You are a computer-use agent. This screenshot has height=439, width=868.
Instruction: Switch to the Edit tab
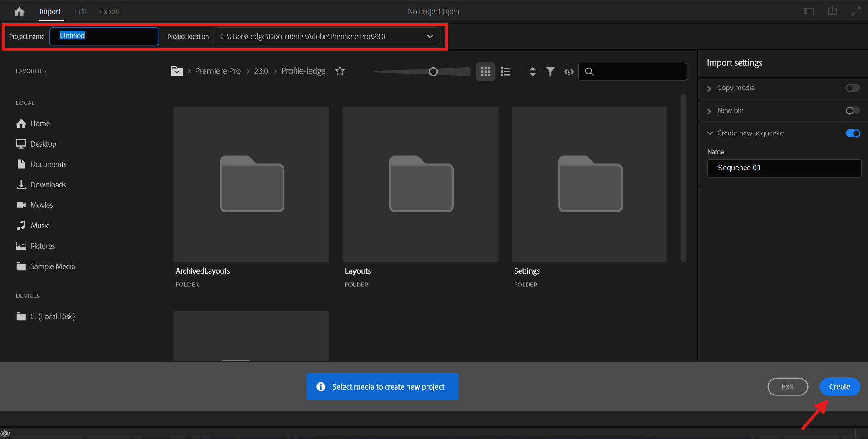click(x=81, y=11)
